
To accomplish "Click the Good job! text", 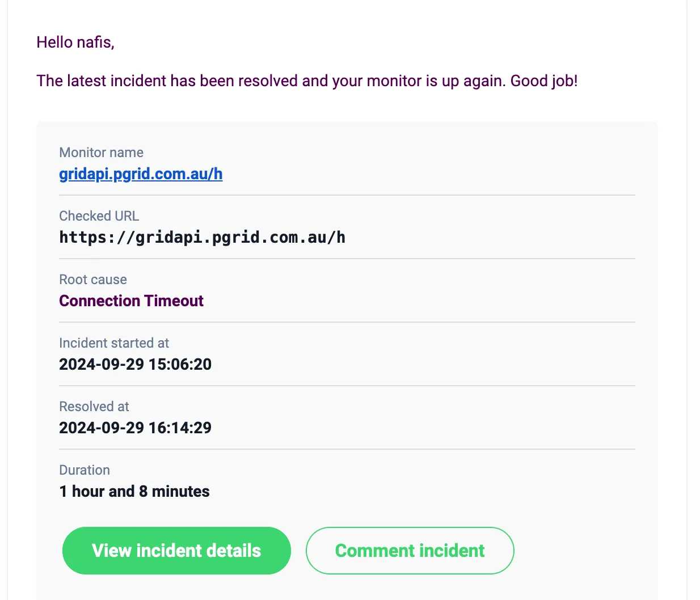I will coord(543,81).
